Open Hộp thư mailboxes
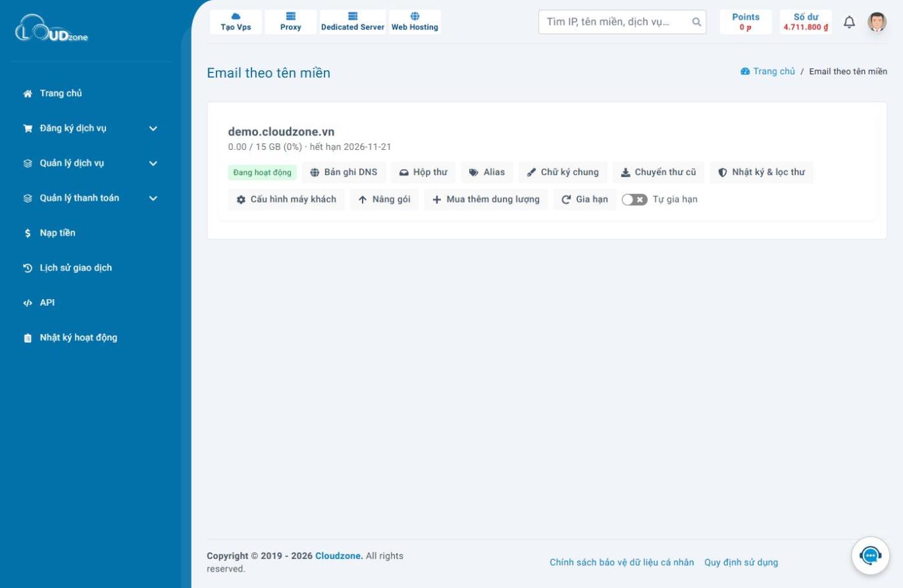 point(423,172)
